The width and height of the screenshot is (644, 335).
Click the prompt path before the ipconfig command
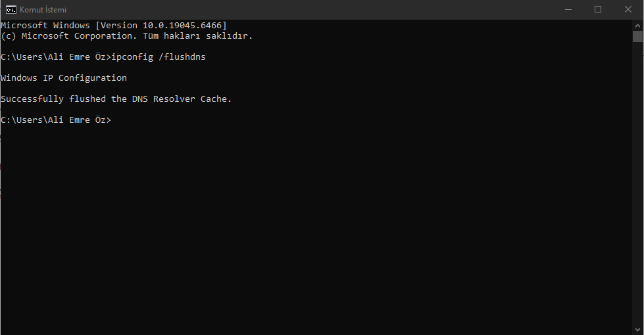click(56, 57)
